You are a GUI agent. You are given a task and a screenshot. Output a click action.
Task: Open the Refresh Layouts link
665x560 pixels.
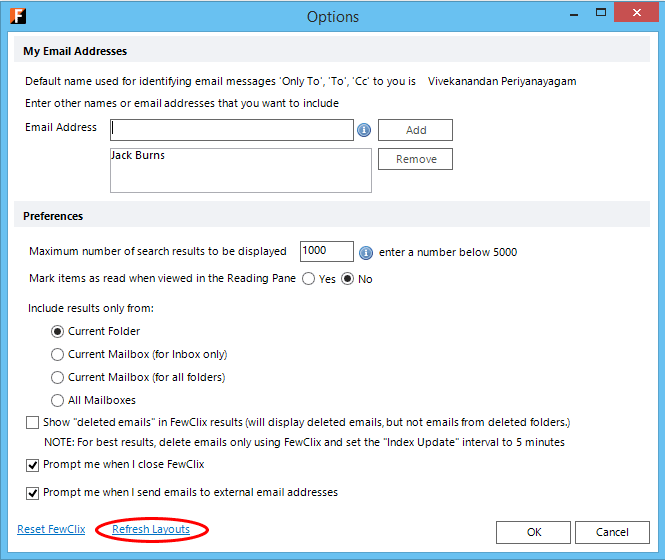pyautogui.click(x=151, y=529)
